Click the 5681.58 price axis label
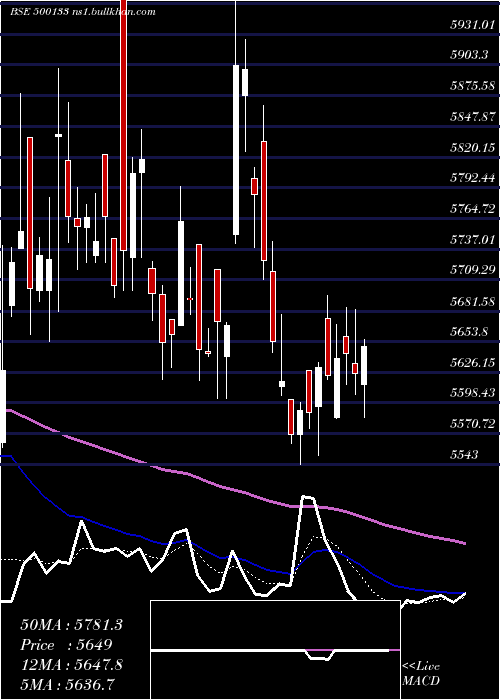The image size is (500, 700). 473,301
